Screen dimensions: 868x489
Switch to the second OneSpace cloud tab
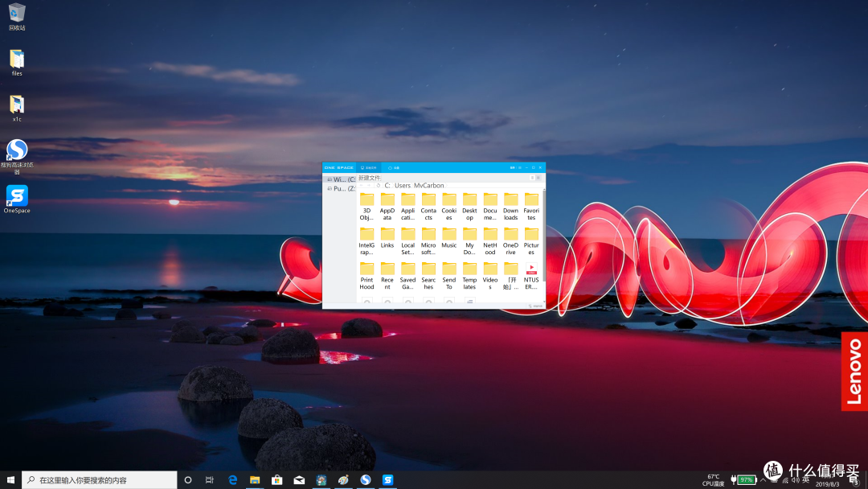[394, 167]
